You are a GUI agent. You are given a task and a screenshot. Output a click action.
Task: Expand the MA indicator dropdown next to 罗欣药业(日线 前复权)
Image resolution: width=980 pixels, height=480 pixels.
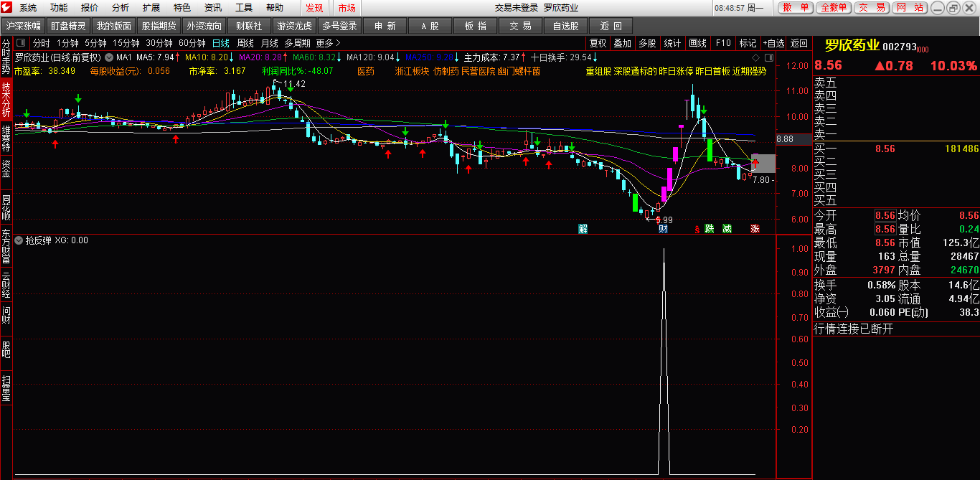click(108, 57)
